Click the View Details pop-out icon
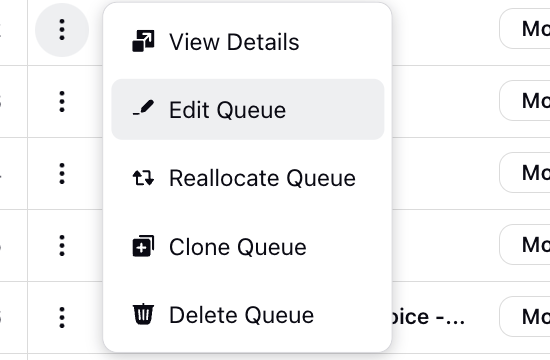The width and height of the screenshot is (550, 360). (143, 41)
